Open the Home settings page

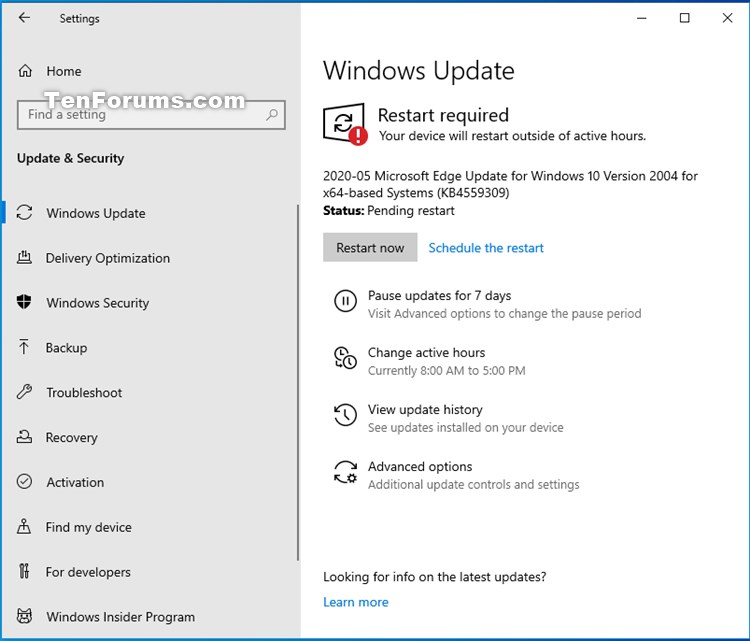pos(64,71)
